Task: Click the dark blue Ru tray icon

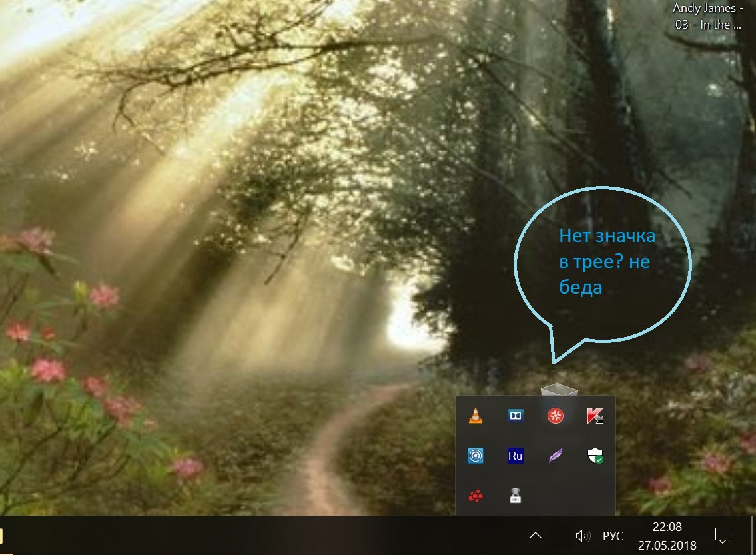Action: (515, 456)
